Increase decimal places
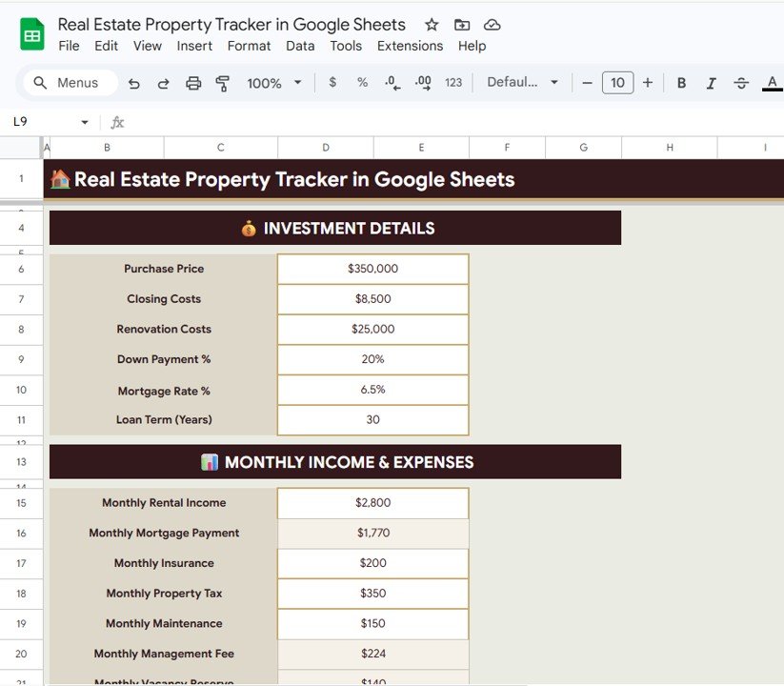Viewport: 784px width, 686px height. tap(423, 83)
